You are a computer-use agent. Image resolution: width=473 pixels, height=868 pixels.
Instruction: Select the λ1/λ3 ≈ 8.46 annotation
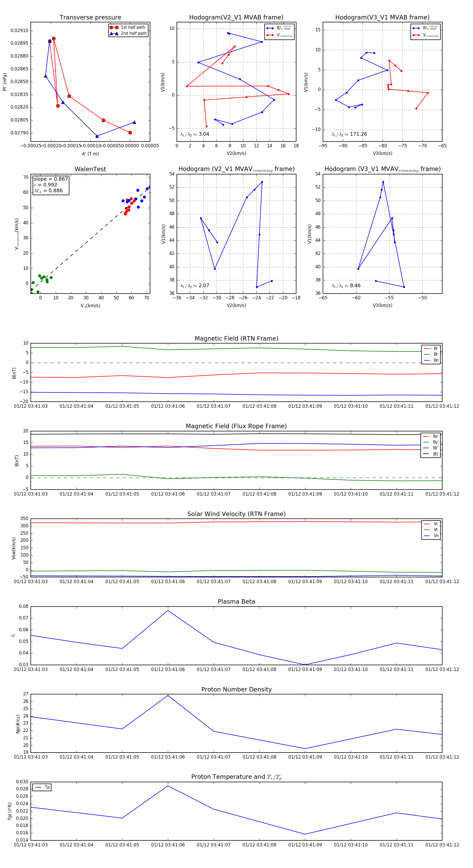(x=346, y=286)
